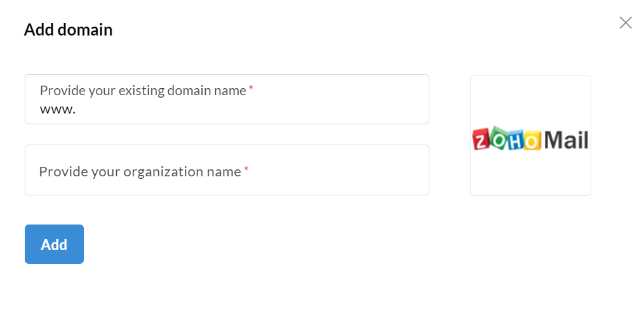The width and height of the screenshot is (644, 326).
Task: Click the Add domain heading
Action: [68, 30]
